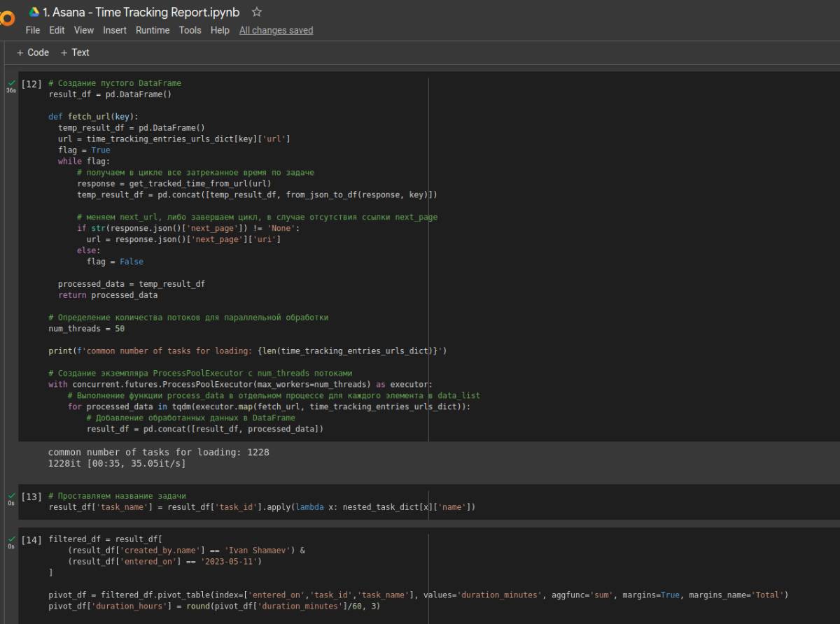Open the Tools menu
The image size is (840, 624).
pyautogui.click(x=190, y=30)
